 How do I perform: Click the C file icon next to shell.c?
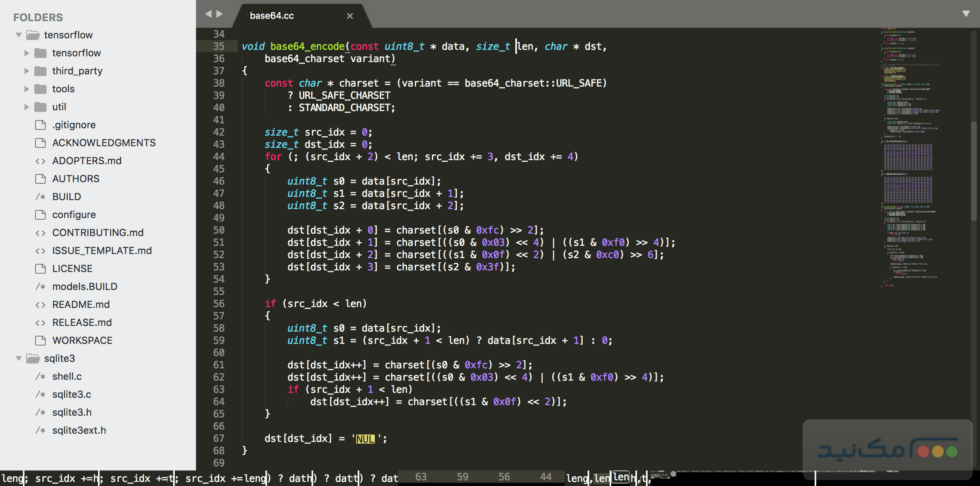click(x=41, y=376)
